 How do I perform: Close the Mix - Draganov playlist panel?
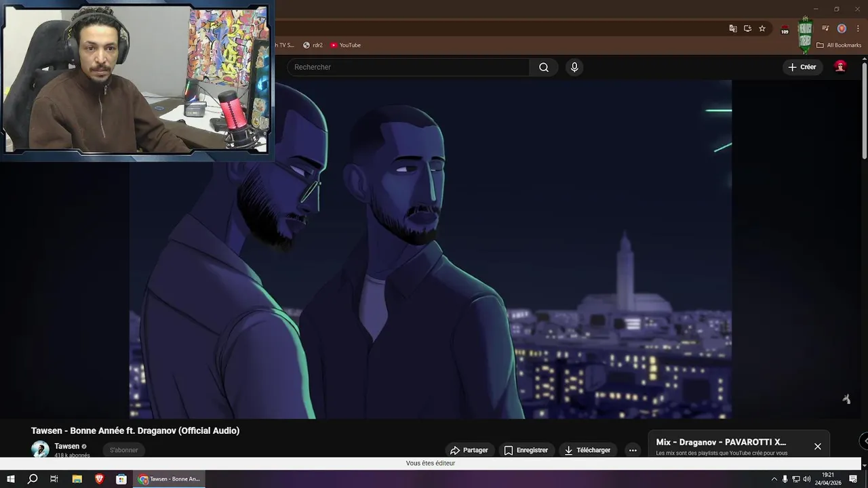click(817, 446)
